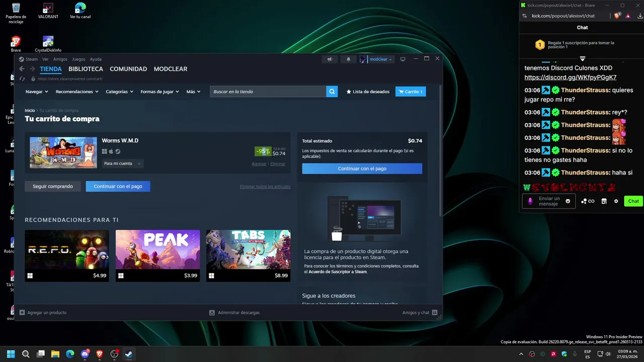Open Windows Start menu
The height and width of the screenshot is (362, 644).
coord(11,354)
